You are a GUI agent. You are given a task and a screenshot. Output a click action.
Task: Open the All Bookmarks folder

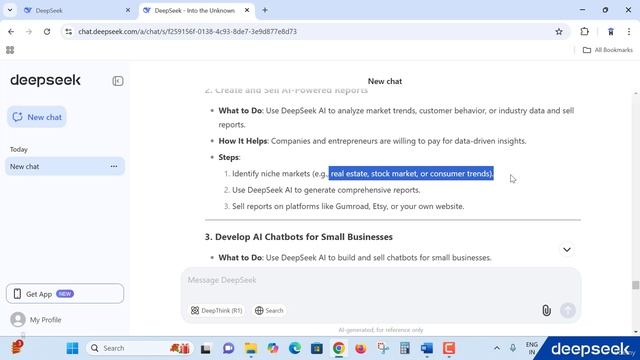tap(608, 50)
